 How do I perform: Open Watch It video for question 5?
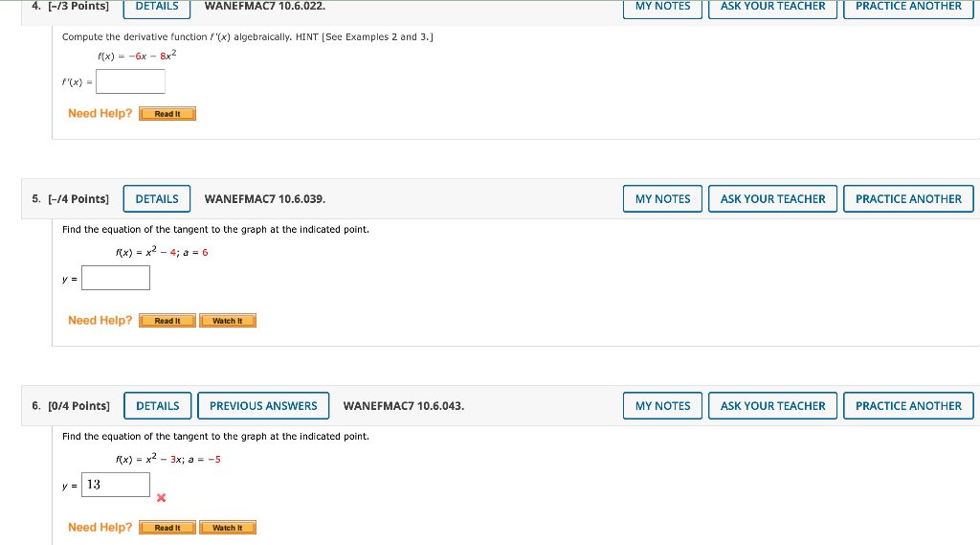(x=228, y=321)
